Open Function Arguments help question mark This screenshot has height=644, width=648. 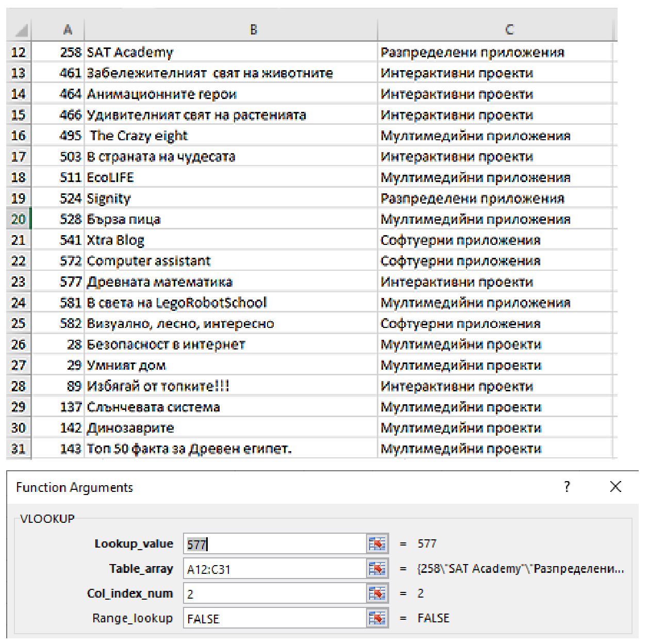567,487
